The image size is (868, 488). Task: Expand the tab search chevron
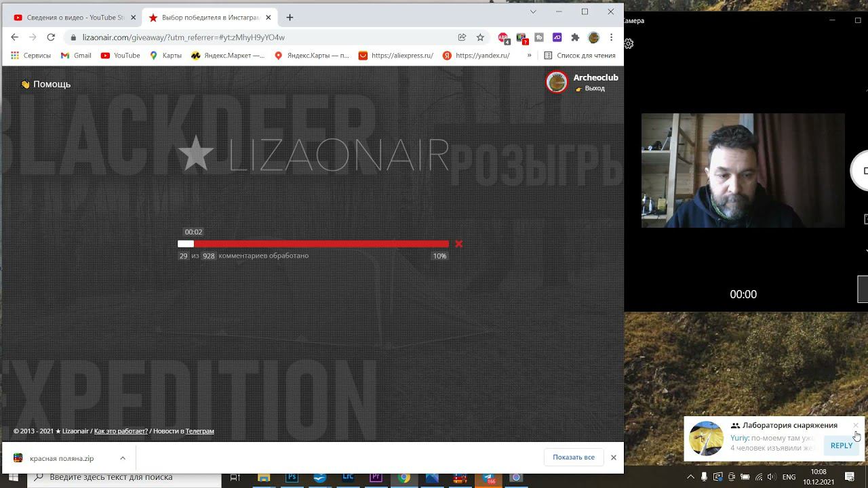point(533,12)
